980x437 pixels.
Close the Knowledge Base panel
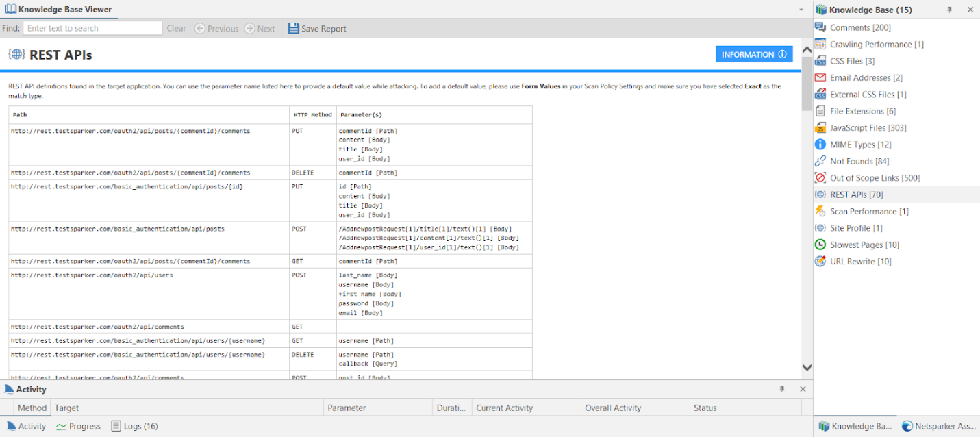pyautogui.click(x=970, y=10)
